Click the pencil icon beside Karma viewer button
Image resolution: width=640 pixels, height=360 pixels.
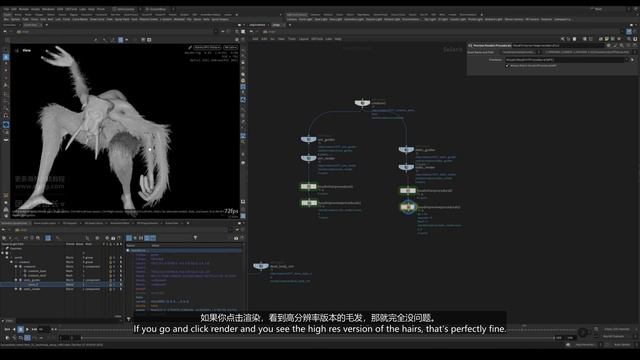[x=190, y=47]
